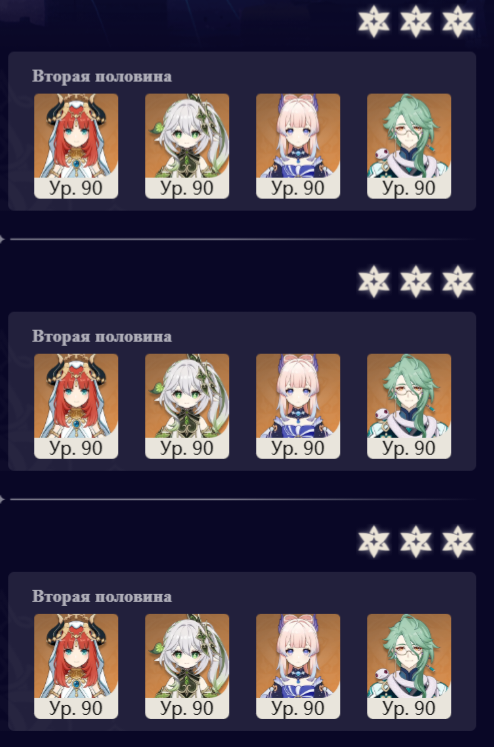Choose white-haired Nahida in the bottom team panel

pyautogui.click(x=187, y=666)
